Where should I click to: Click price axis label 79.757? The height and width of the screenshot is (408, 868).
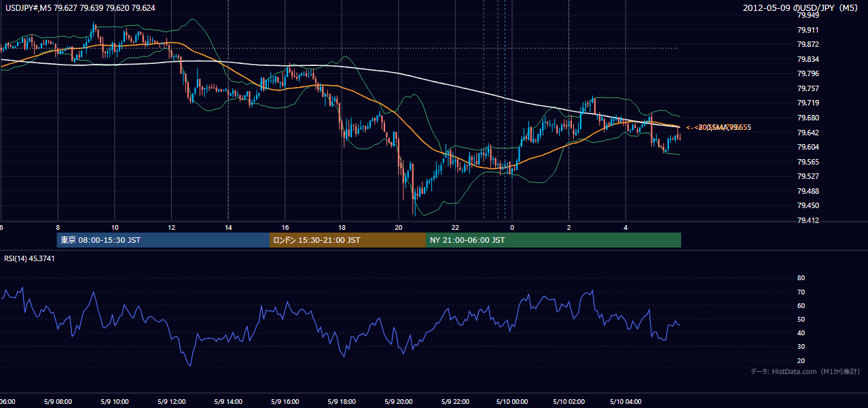808,88
